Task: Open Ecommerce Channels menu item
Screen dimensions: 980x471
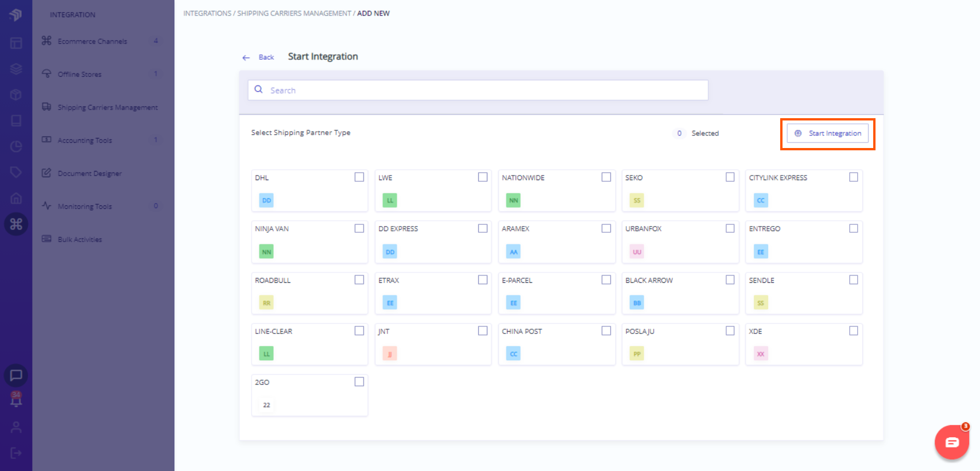Action: pyautogui.click(x=92, y=41)
